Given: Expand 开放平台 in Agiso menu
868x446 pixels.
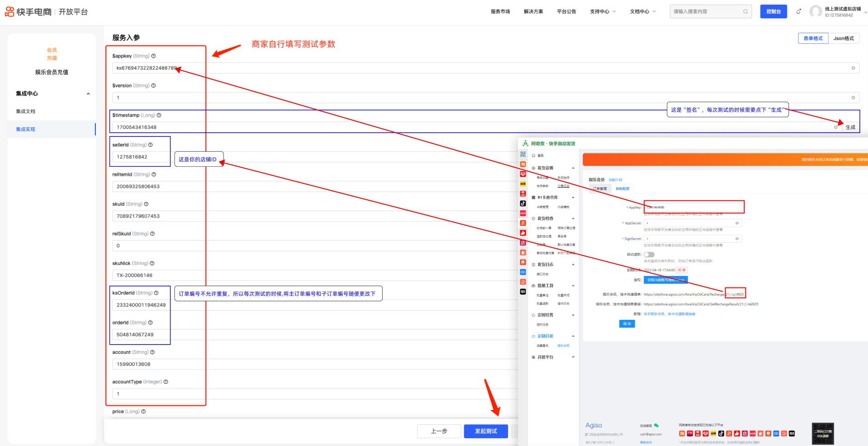Looking at the screenshot, I should 573,357.
